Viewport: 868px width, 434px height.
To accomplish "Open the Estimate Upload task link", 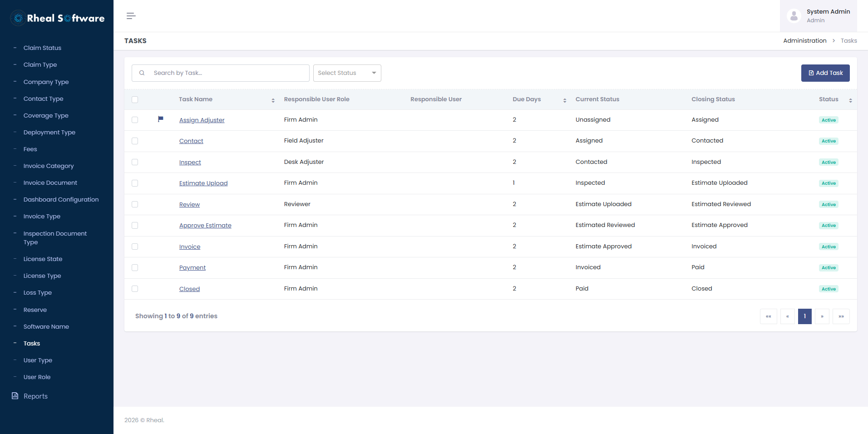I will pyautogui.click(x=203, y=183).
